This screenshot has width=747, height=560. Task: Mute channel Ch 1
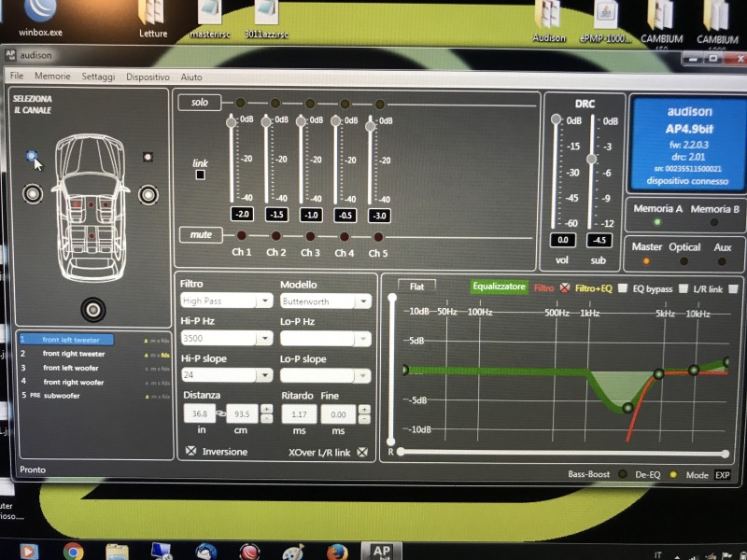(x=242, y=235)
